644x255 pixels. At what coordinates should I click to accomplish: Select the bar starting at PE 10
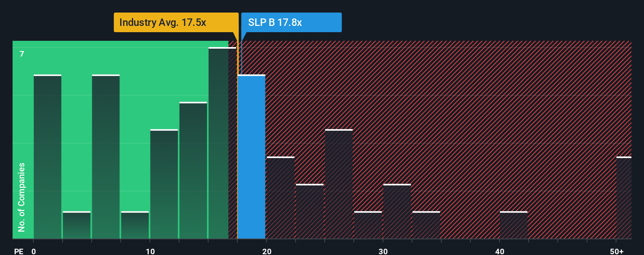pyautogui.click(x=164, y=184)
